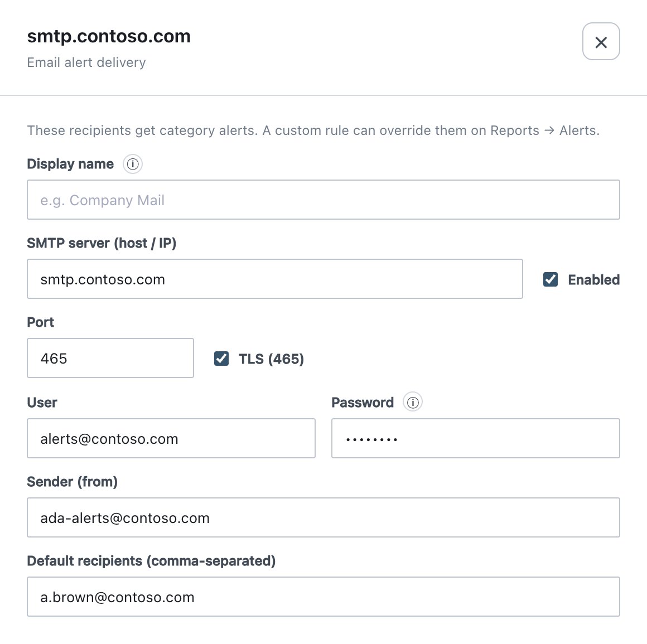Click the Password field label
The height and width of the screenshot is (644, 647).
point(363,403)
